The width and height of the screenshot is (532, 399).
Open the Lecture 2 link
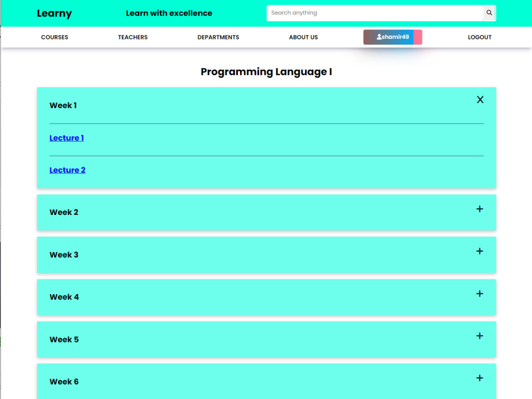click(x=67, y=170)
